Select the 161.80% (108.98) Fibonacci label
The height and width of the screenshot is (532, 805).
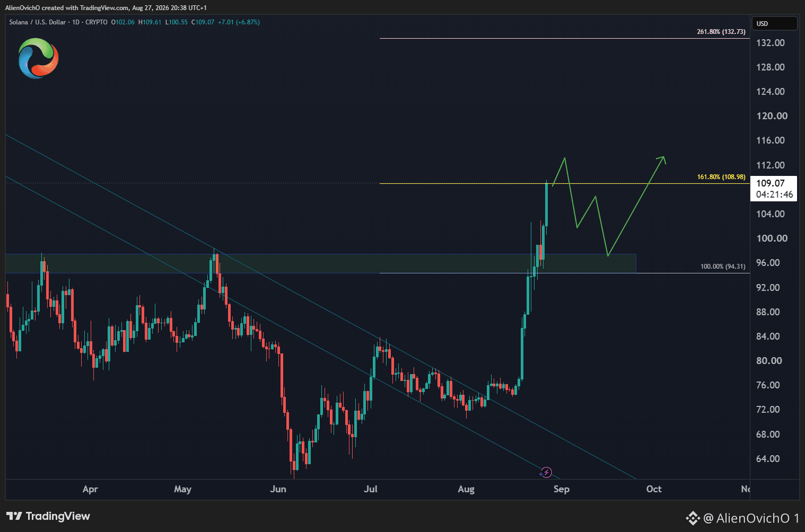(721, 177)
